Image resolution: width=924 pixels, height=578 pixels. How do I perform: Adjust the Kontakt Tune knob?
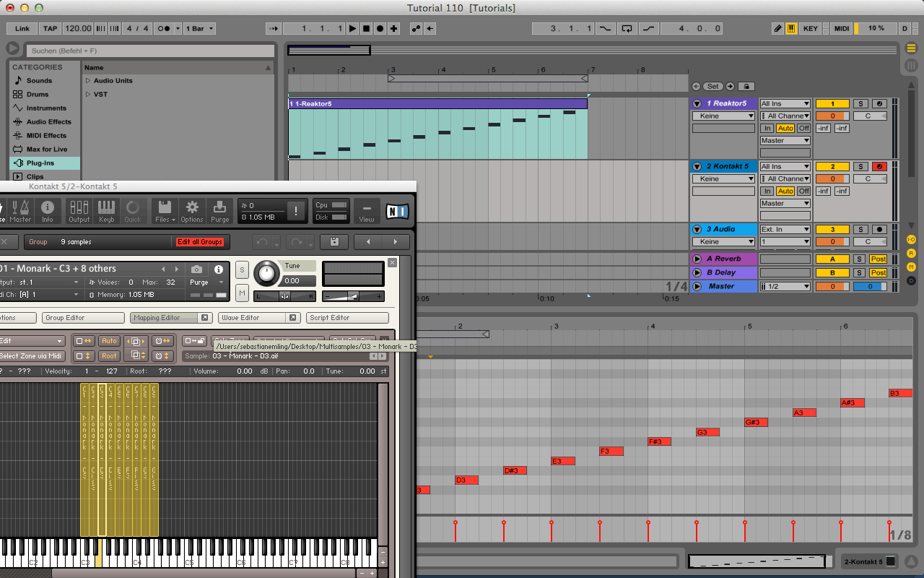266,273
